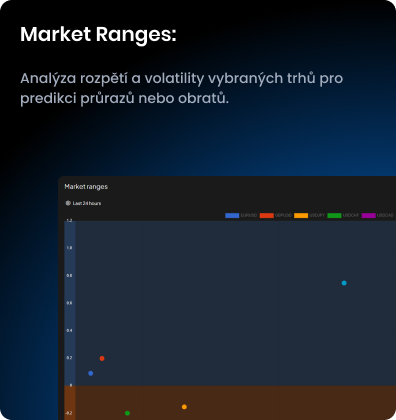Hide the USDJPY series via its label
This screenshot has width=396, height=420.
[x=317, y=215]
